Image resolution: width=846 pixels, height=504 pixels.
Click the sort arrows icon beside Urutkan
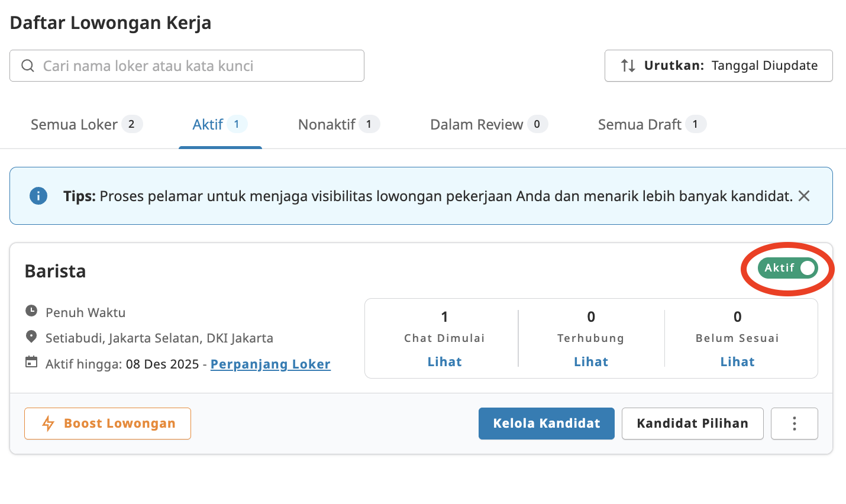(x=627, y=66)
